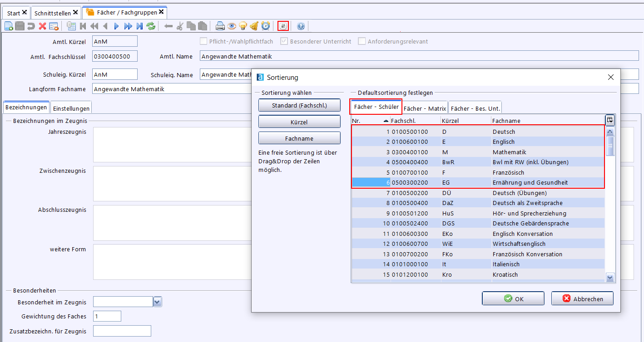The width and height of the screenshot is (644, 342).
Task: Click the Gewichtung des Faches field
Action: tap(107, 316)
